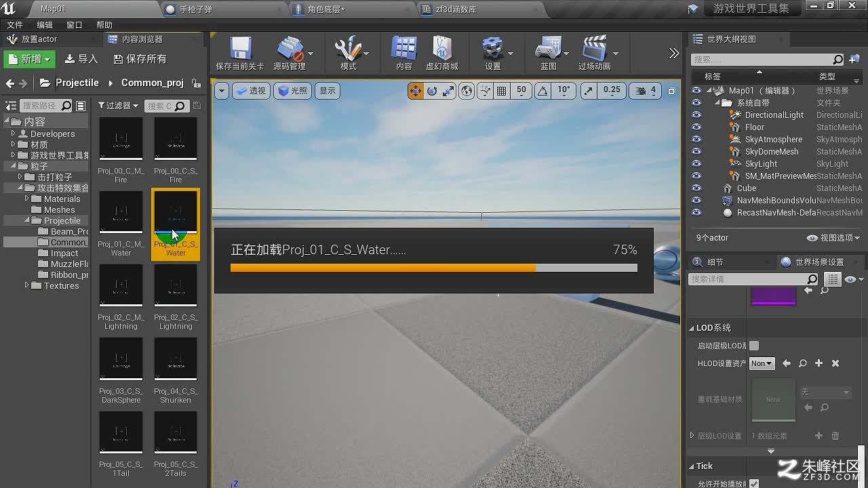Click the purple color swatch

coord(774,296)
